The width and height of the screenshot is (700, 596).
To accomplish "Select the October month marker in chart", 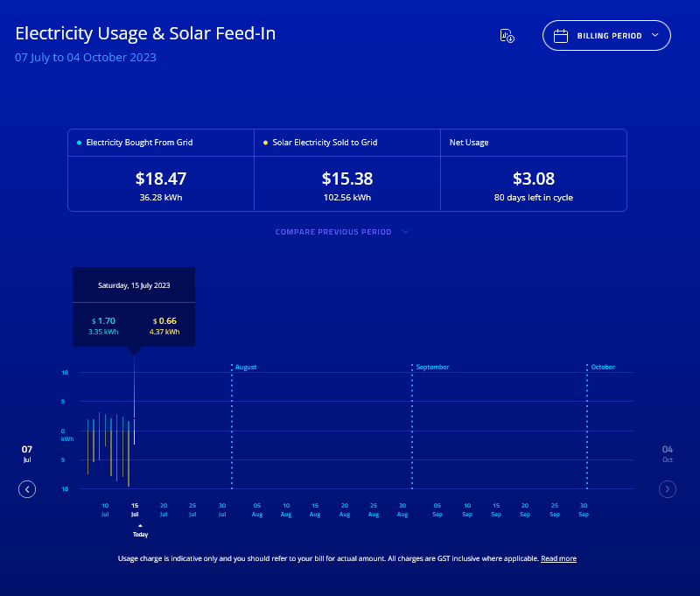I will click(603, 368).
